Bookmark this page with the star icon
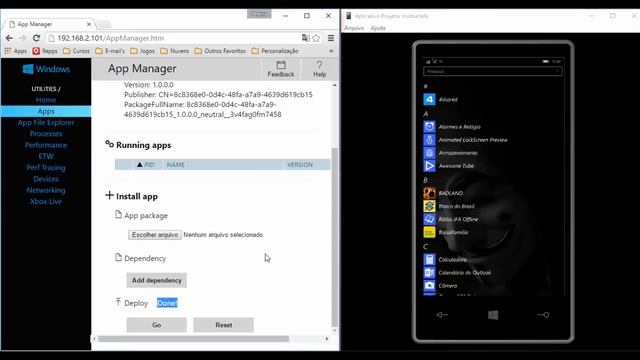 pos(316,38)
